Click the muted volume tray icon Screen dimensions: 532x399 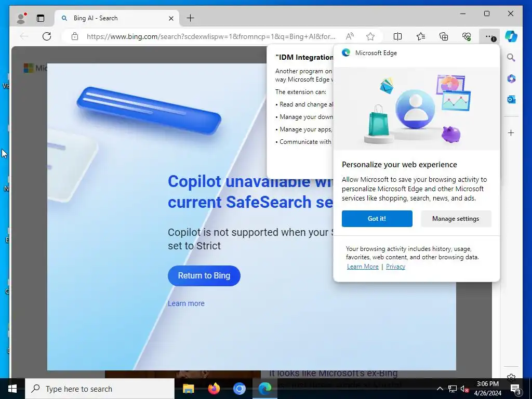(x=464, y=389)
